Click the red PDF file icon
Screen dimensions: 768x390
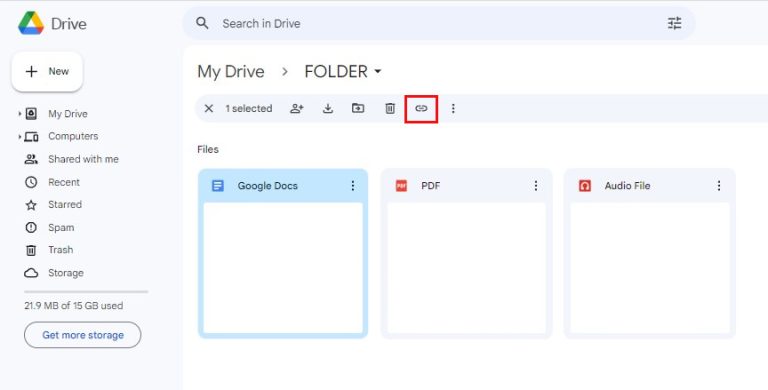point(401,186)
